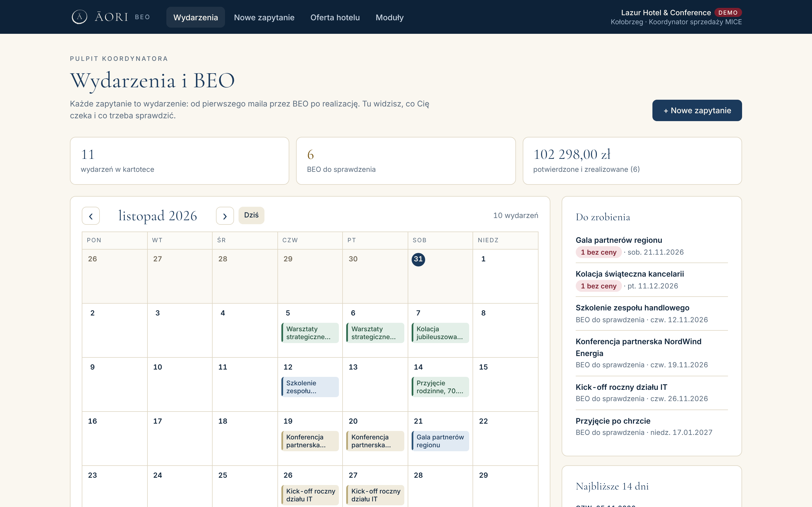Open Kolacja jubileuszowa event on the 7th
This screenshot has width=812, height=507.
pos(440,333)
